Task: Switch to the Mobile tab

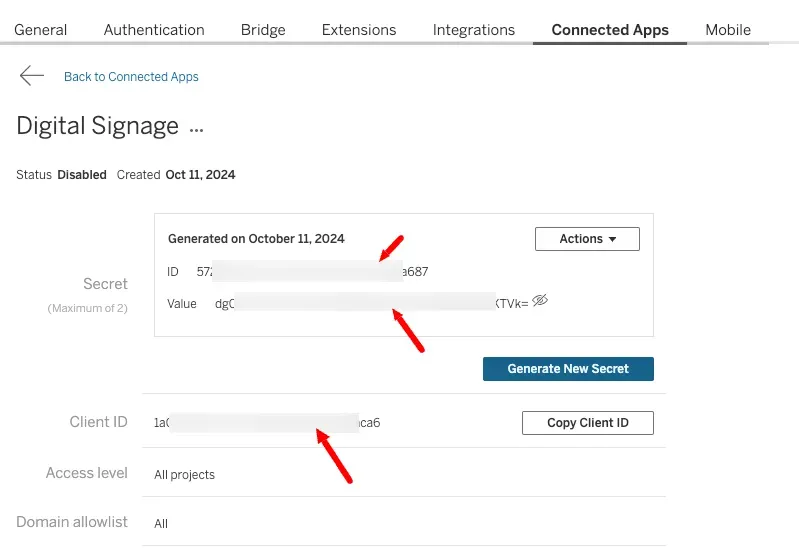Action: [728, 29]
